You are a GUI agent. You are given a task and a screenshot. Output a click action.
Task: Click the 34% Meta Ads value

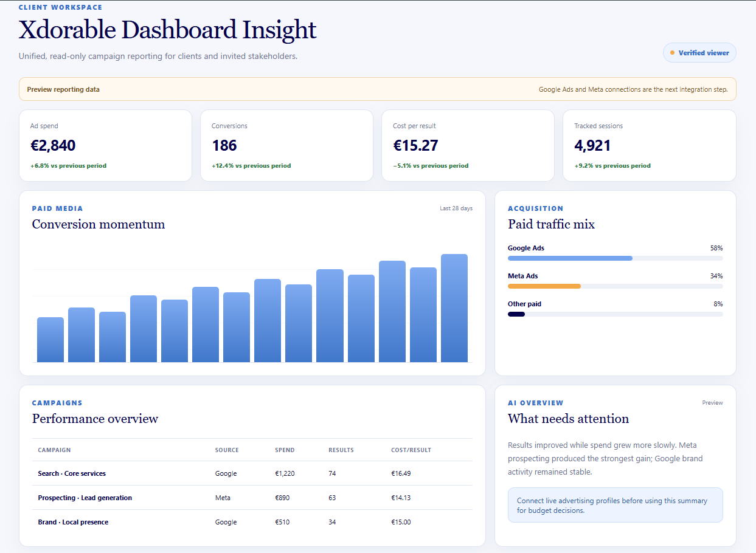716,276
